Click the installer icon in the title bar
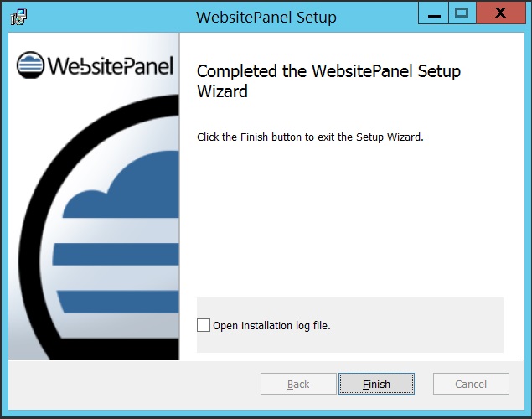 coord(18,17)
